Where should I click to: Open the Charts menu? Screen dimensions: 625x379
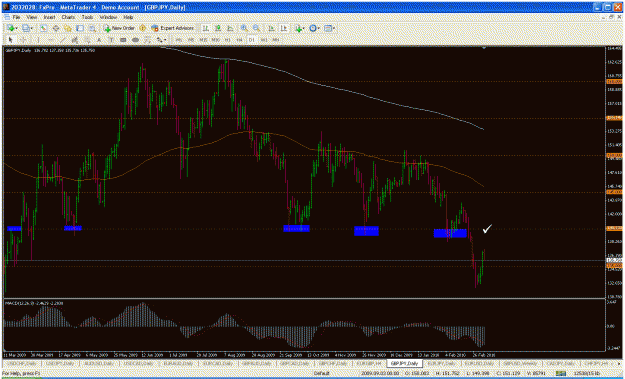68,18
